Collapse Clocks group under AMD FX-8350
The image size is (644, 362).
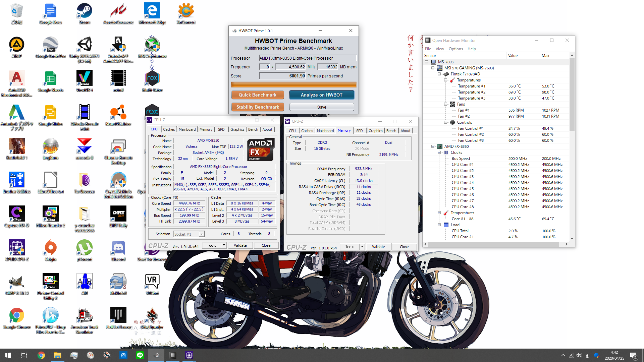(439, 153)
